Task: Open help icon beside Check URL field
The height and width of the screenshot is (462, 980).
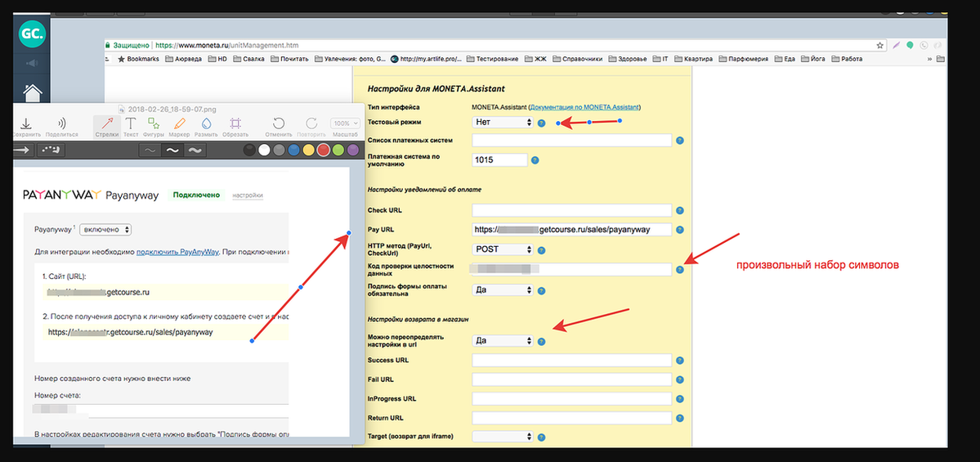Action: pos(680,211)
